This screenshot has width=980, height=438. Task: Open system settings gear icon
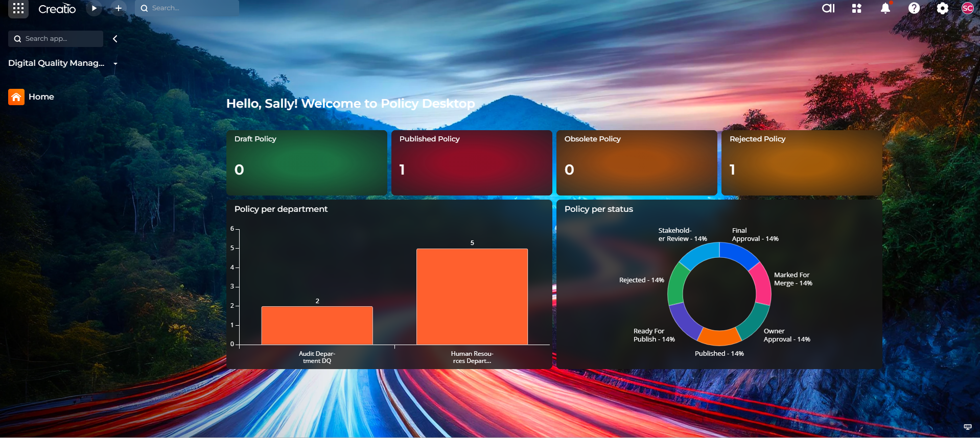[943, 8]
